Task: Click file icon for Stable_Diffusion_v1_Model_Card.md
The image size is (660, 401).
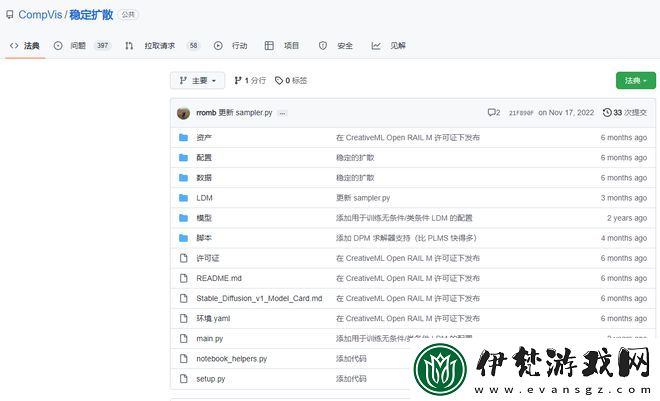Action: [184, 298]
